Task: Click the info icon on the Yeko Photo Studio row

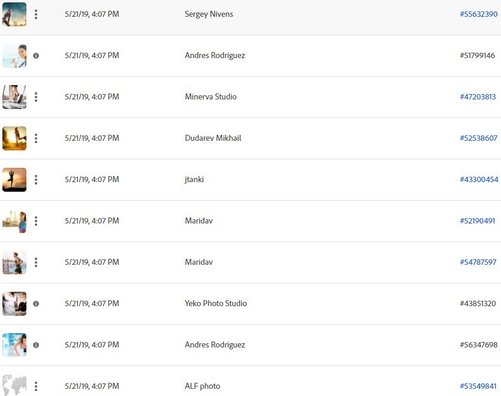Action: coord(36,304)
